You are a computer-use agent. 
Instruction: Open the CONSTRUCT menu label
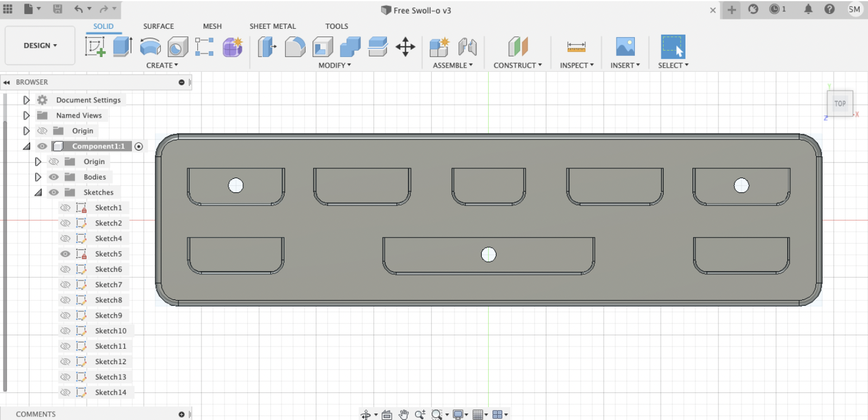click(518, 65)
